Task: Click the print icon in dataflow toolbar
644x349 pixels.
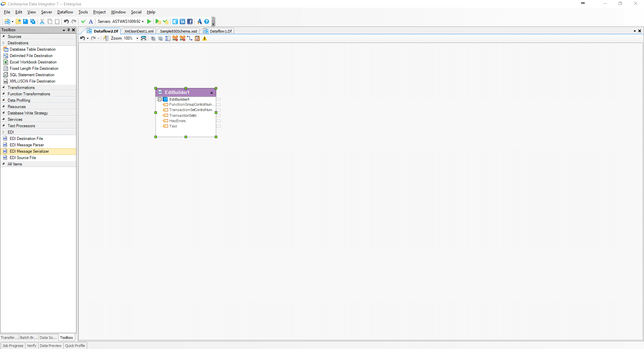Action: coord(144,38)
